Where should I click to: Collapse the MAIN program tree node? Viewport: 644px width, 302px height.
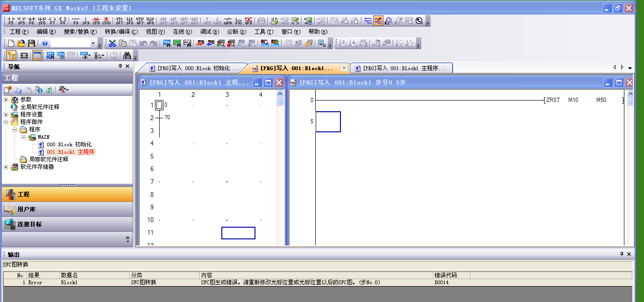point(24,137)
